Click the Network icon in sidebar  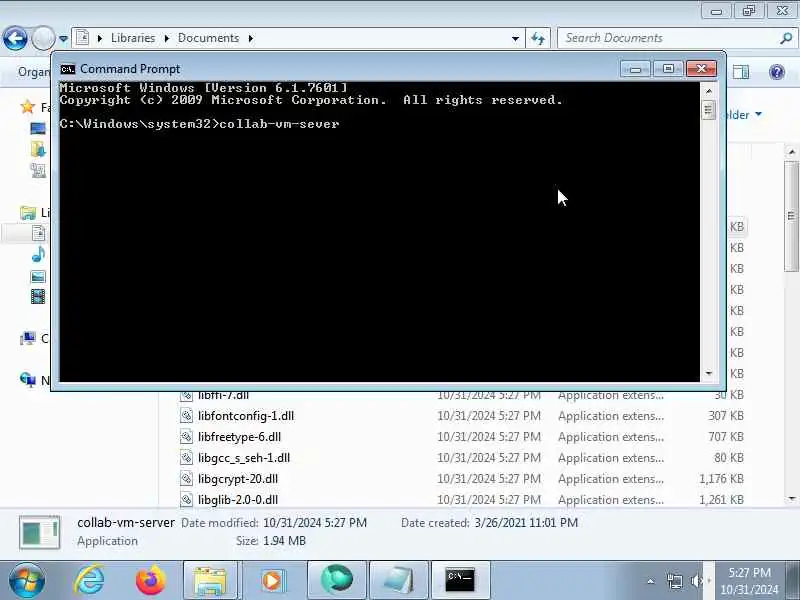pos(28,380)
